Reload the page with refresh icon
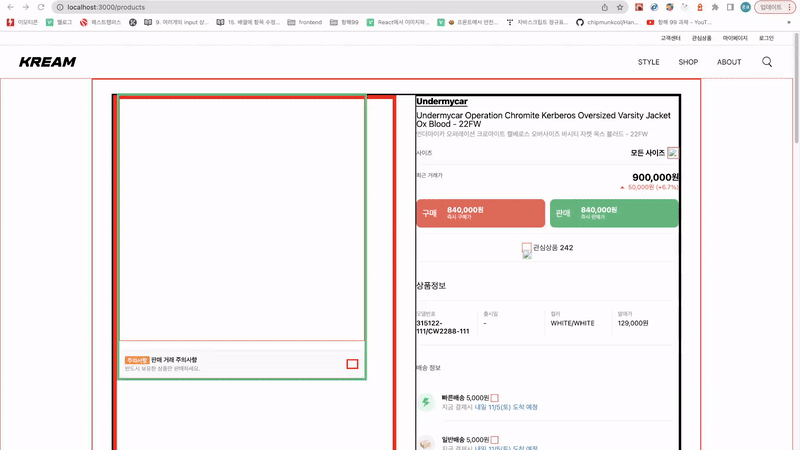This screenshot has height=450, width=800. tap(43, 7)
